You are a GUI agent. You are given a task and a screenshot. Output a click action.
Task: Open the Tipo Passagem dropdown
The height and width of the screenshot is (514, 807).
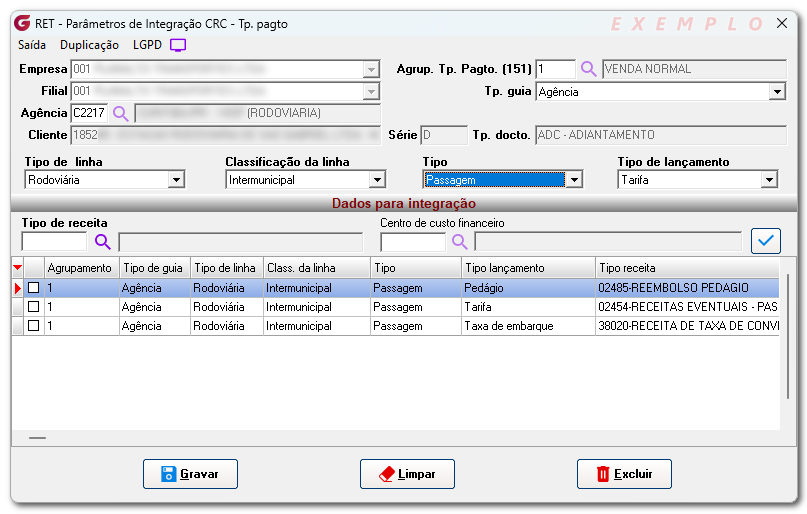click(x=574, y=180)
